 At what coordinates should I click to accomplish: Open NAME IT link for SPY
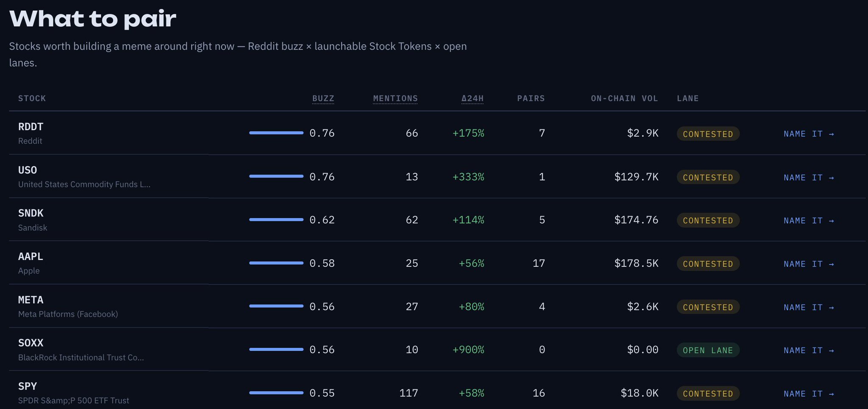[x=809, y=394]
